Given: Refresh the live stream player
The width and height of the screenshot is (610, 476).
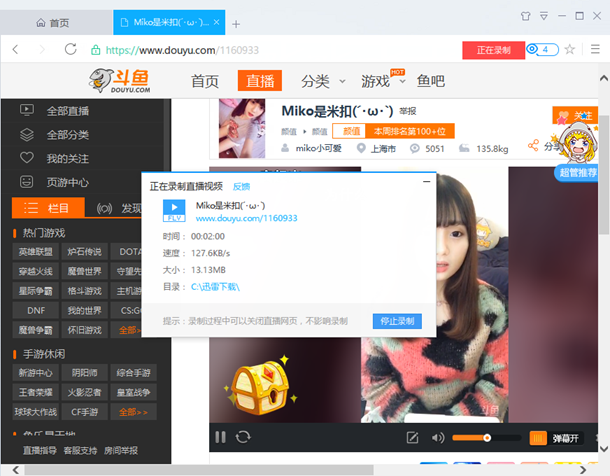Looking at the screenshot, I should 243,437.
